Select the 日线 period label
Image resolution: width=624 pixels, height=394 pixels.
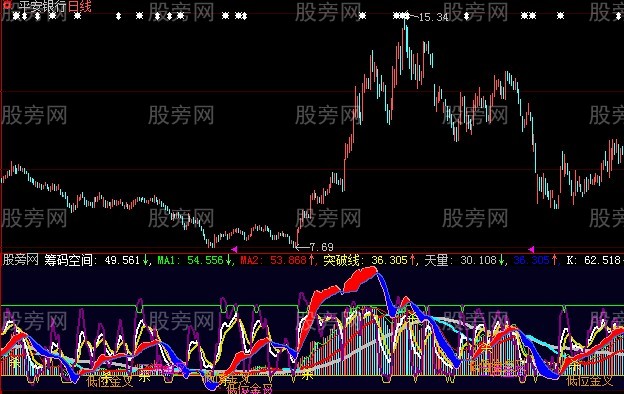coord(80,6)
